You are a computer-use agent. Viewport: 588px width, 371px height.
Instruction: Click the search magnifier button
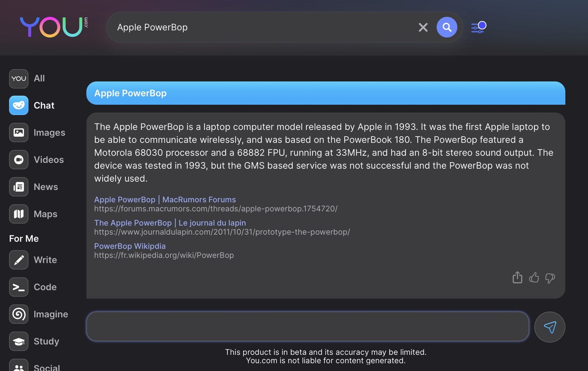click(447, 27)
